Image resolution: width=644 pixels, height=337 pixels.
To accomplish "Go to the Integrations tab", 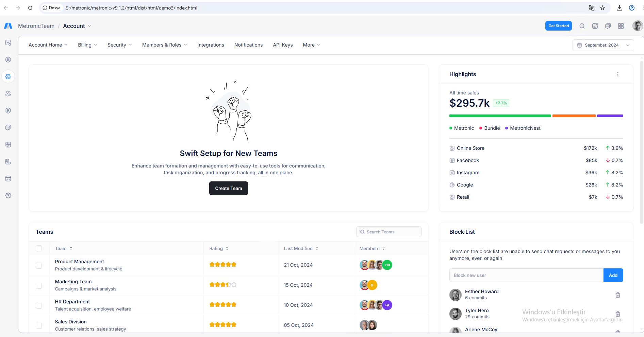I will pyautogui.click(x=211, y=45).
